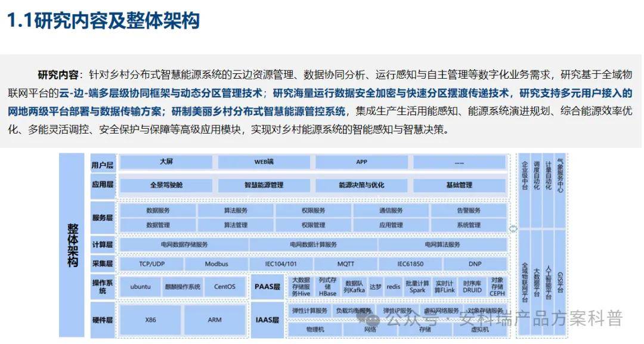Select the APP block in the user layer
Screen dimensions: 644x344
point(361,162)
